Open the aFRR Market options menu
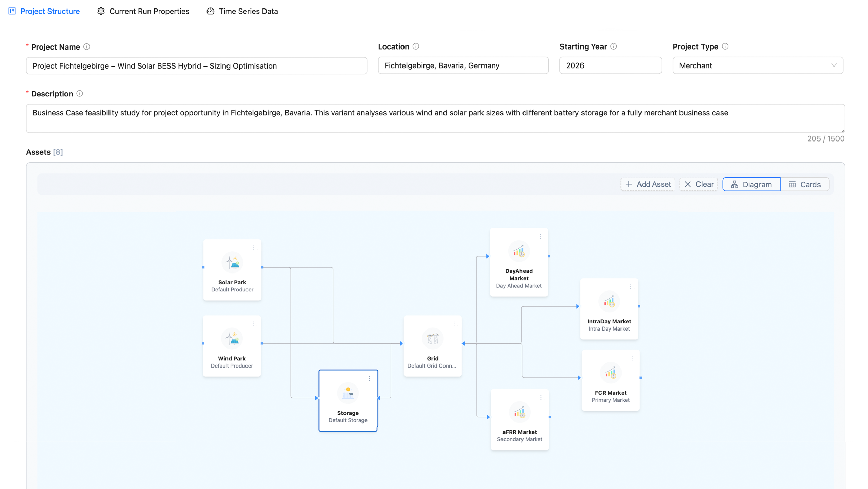 pos(541,397)
